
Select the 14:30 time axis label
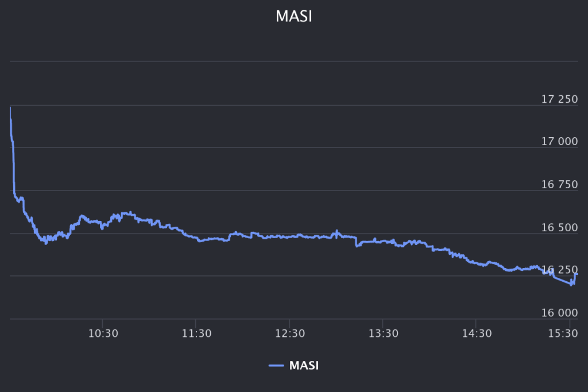(476, 333)
